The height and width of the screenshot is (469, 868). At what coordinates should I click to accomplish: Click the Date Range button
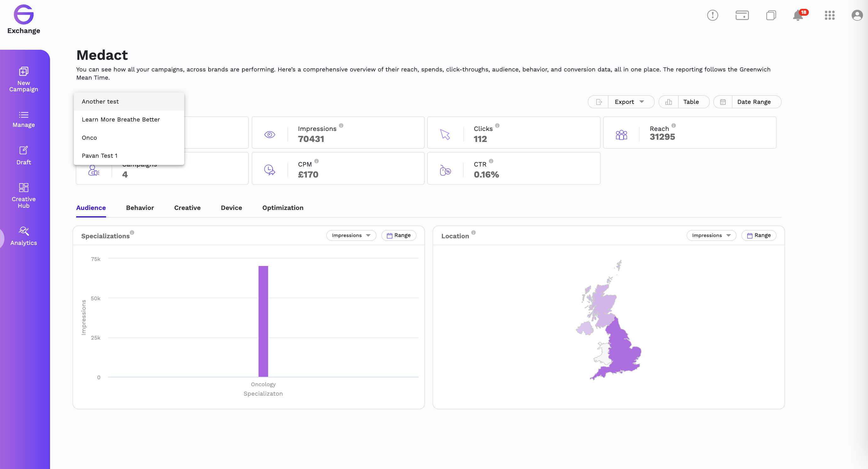(x=747, y=102)
